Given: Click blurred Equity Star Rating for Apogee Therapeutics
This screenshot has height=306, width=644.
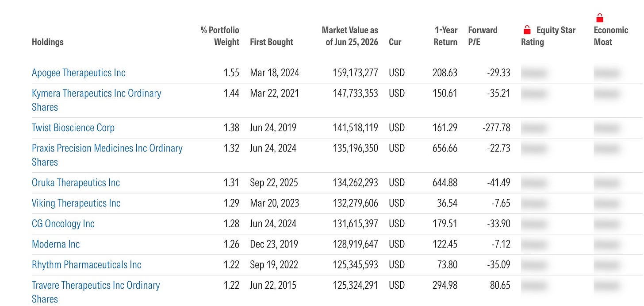Looking at the screenshot, I should (534, 73).
